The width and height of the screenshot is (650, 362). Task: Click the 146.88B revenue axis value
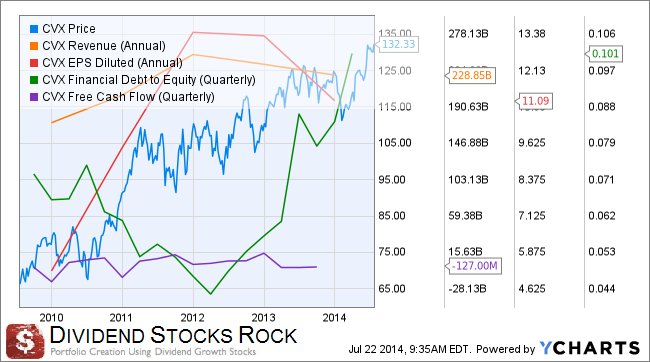click(468, 143)
